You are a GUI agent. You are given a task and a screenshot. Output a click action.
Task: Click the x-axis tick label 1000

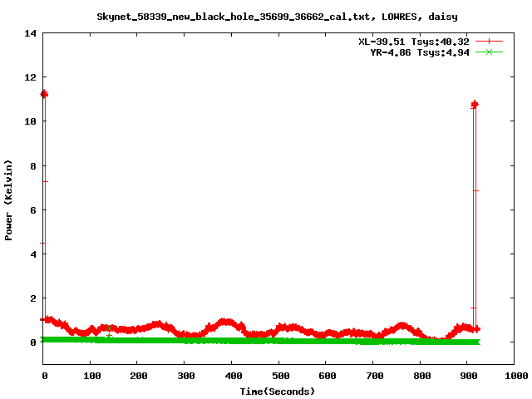[516, 376]
